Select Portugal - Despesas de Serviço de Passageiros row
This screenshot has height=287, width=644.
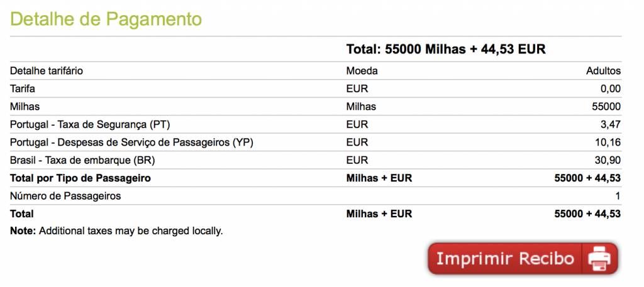[316, 143]
